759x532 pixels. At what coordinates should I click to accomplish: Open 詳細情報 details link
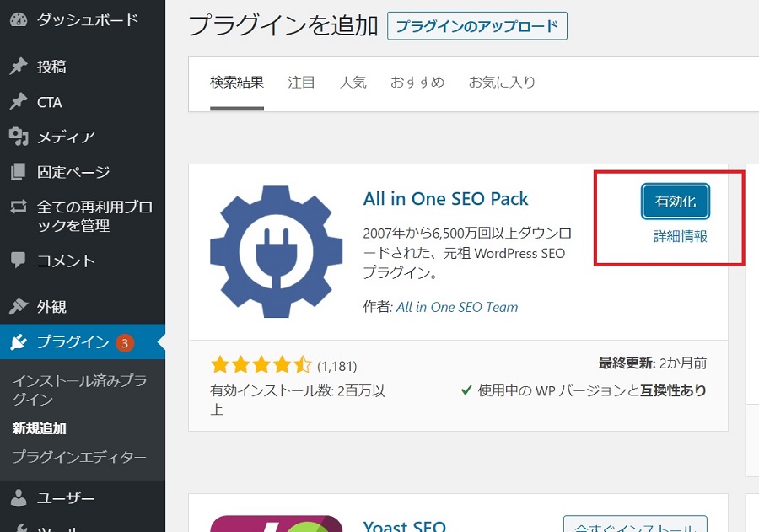(x=680, y=236)
